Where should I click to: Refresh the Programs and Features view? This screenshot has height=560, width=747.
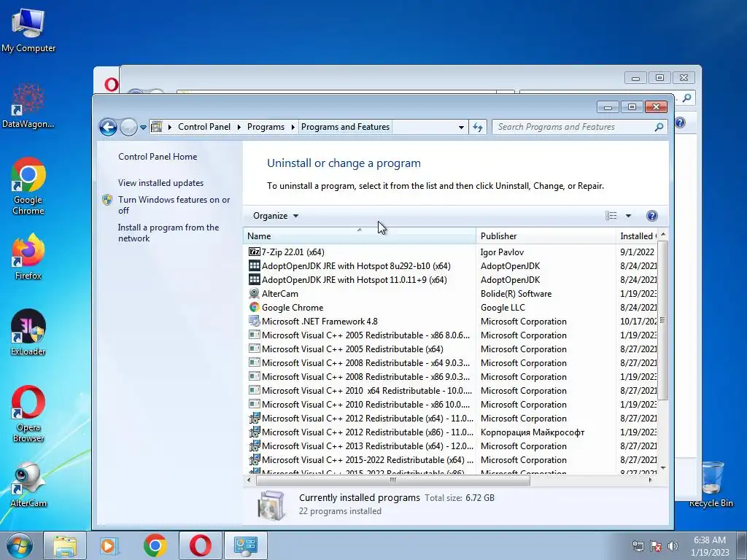478,127
